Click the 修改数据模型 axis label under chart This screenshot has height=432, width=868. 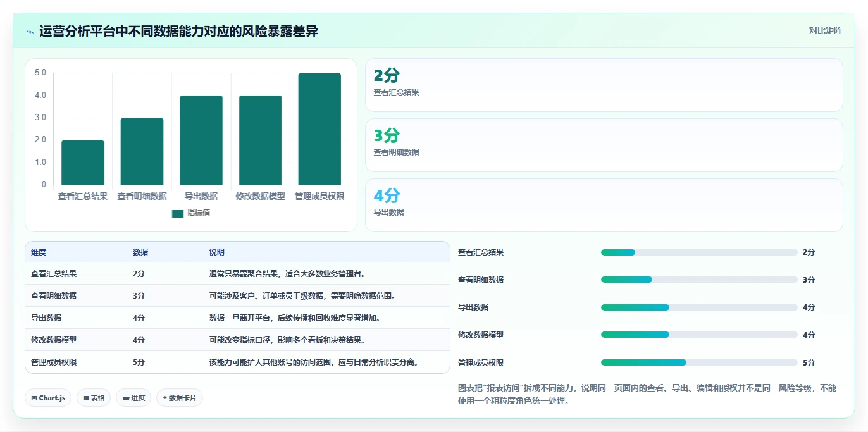[260, 196]
